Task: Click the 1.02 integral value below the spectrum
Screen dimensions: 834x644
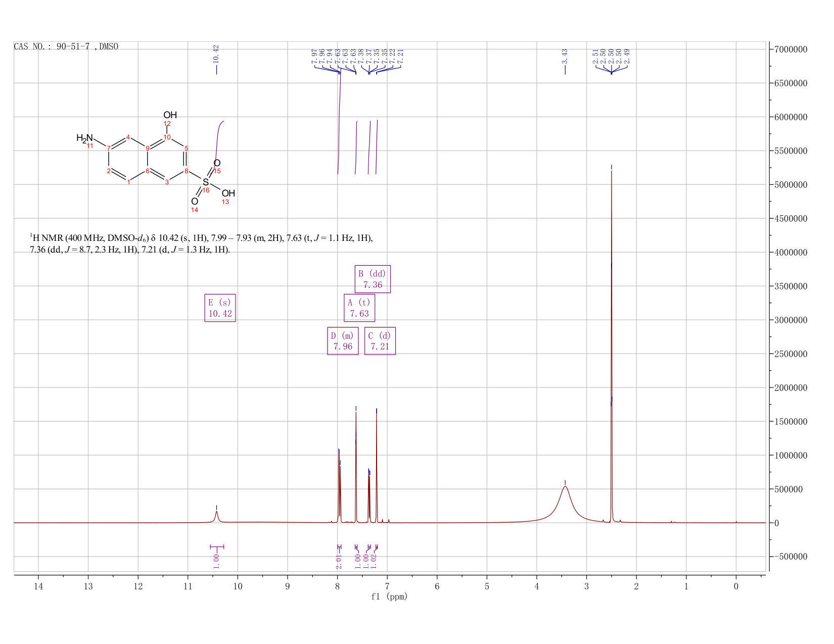Action: [374, 561]
